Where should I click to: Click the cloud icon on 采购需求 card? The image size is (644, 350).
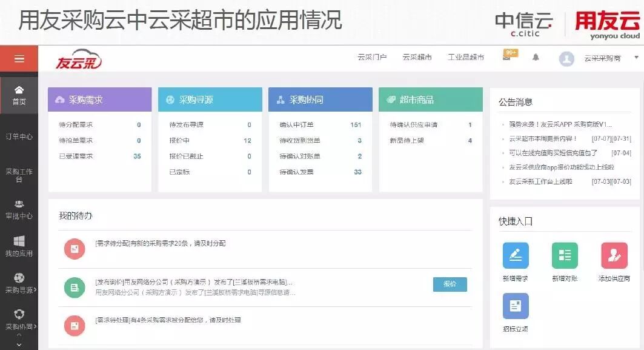click(60, 99)
